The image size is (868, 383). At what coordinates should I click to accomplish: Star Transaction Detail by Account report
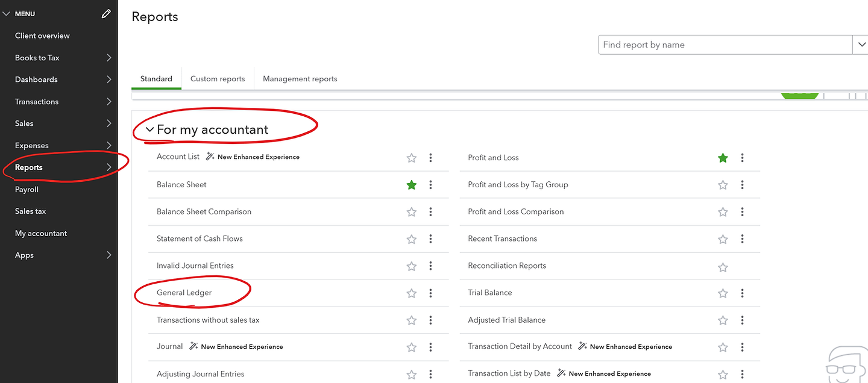pos(723,347)
